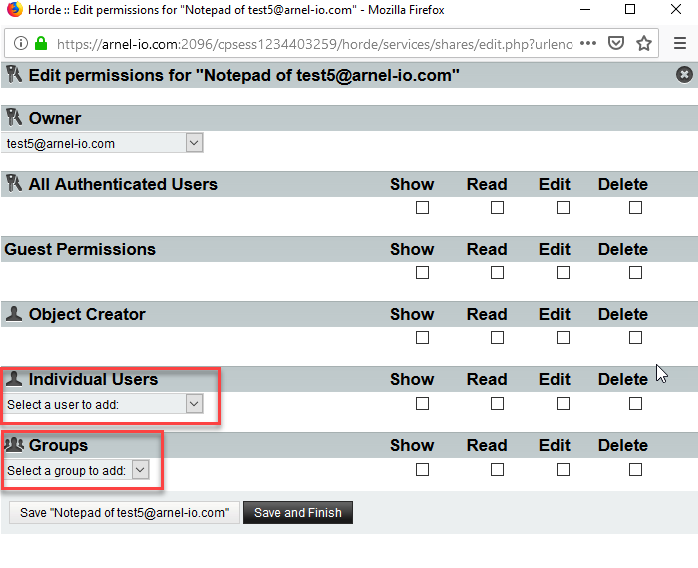Click Save "Notepad of test5@arnel-io.com" button
698x568 pixels.
click(x=124, y=513)
